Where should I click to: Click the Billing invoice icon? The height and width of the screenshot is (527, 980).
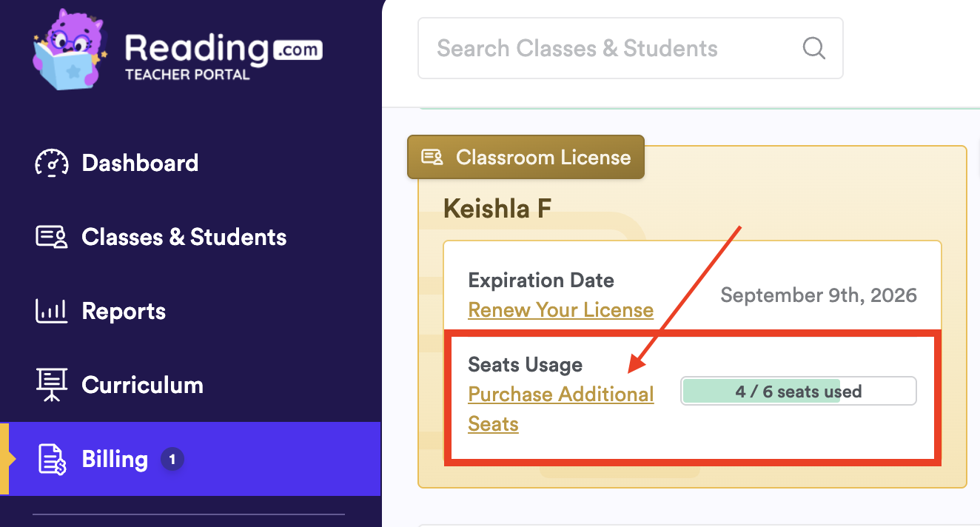[x=52, y=460]
